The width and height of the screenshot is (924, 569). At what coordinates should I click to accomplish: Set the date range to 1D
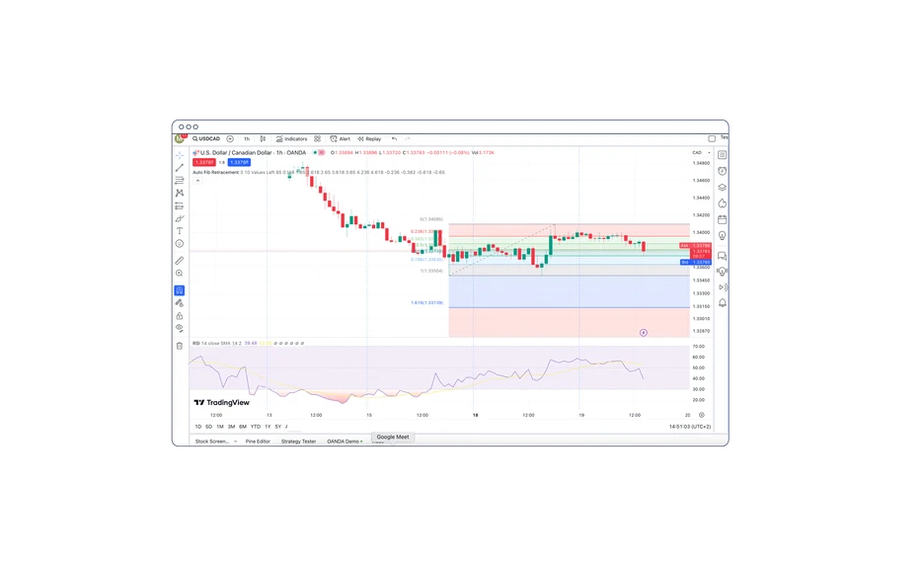tap(198, 427)
